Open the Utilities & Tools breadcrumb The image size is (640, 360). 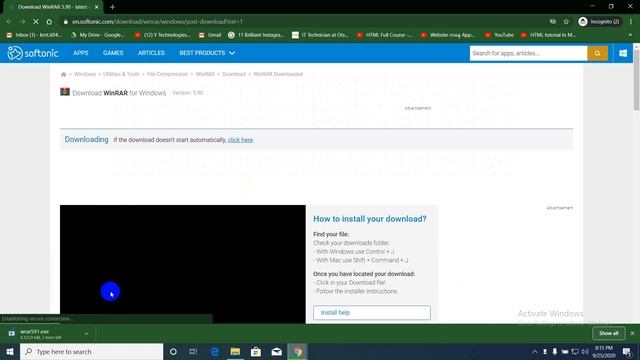[x=121, y=74]
